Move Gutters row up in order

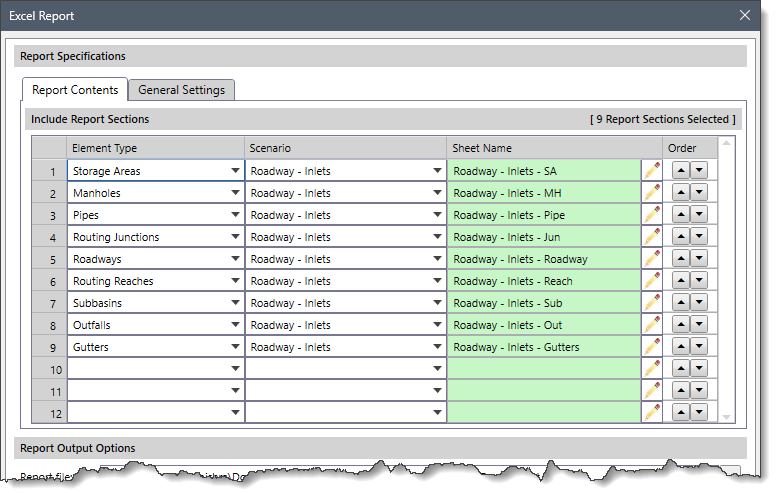[x=681, y=346]
